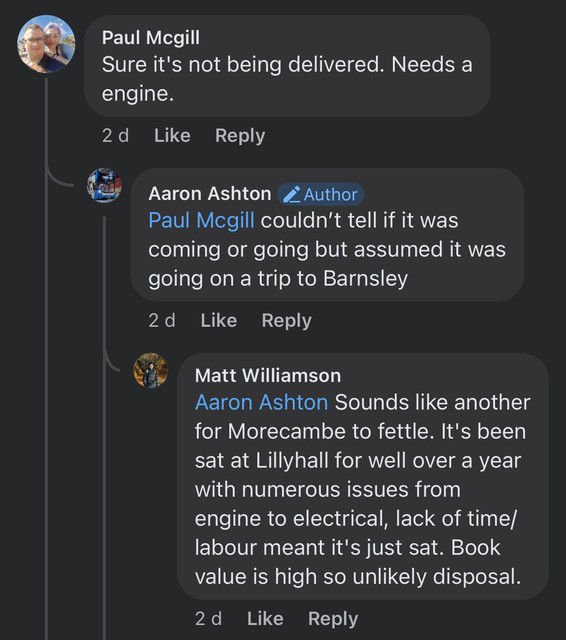Open Paul Mcgill's profile picture
Viewport: 566px width, 640px height.
click(x=46, y=44)
